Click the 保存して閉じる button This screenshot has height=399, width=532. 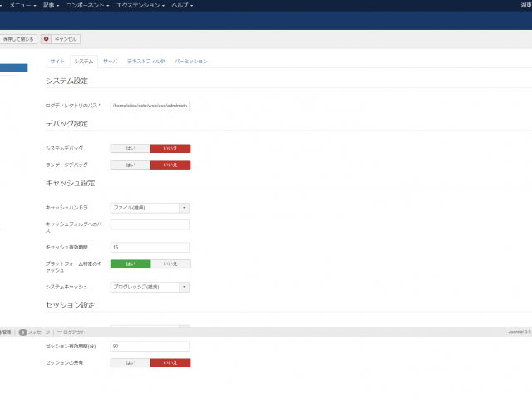click(x=18, y=39)
